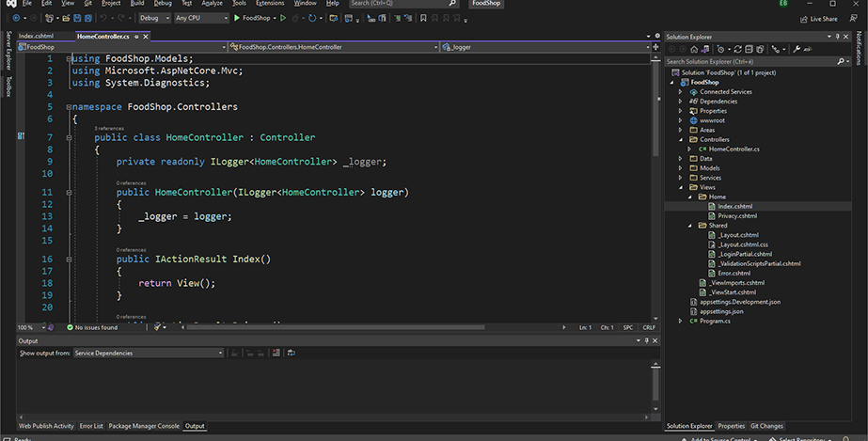Viewport: 868px width, 441px height.
Task: Open the Show output from dropdown
Action: (149, 353)
